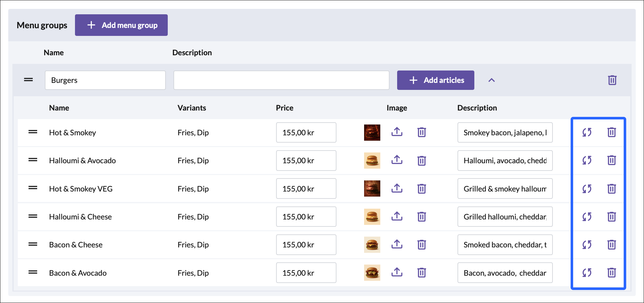Delete the Burgers menu group
644x303 pixels.
coord(612,80)
